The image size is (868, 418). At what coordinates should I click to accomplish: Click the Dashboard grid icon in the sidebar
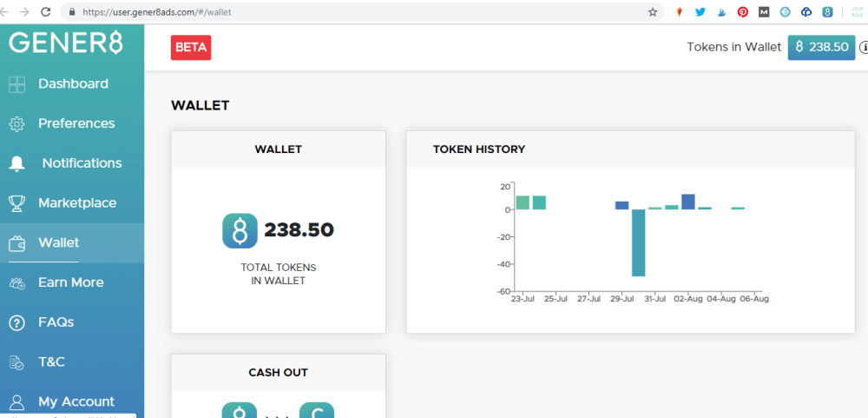pos(17,84)
